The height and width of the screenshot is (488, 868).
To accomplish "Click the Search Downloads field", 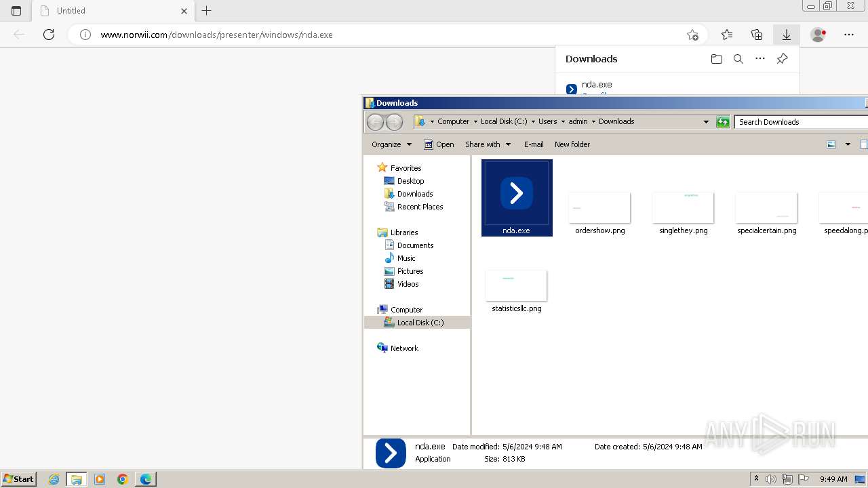I will point(802,122).
